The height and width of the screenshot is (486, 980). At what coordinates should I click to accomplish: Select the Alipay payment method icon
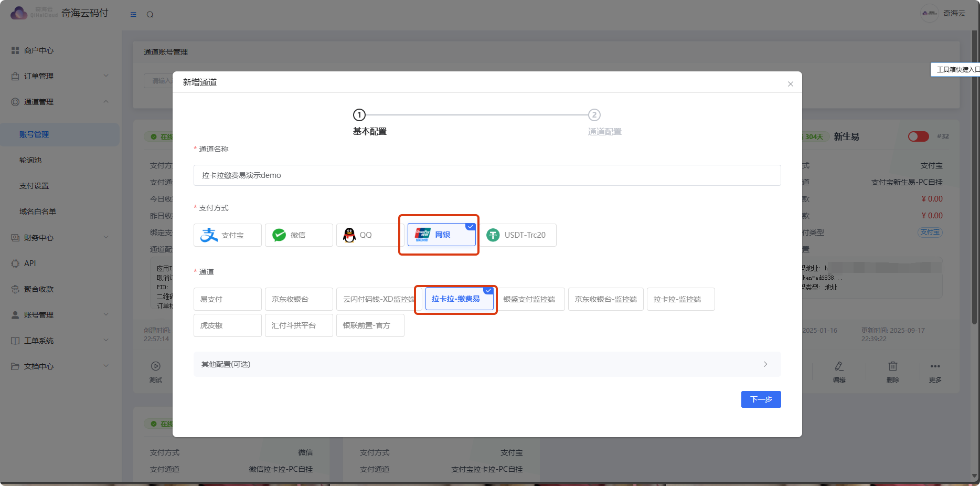209,235
